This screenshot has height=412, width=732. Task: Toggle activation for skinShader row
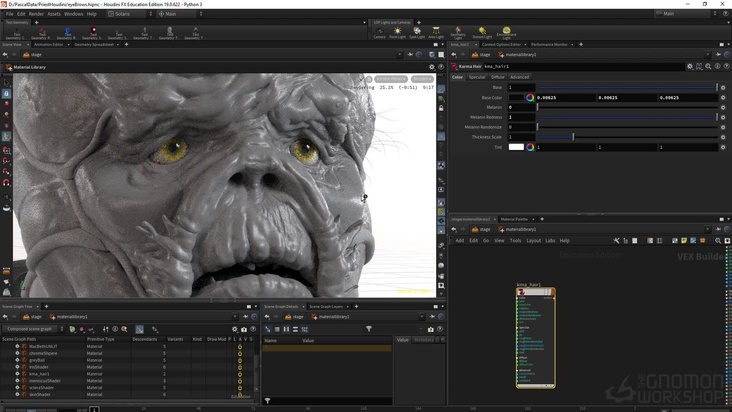click(240, 394)
